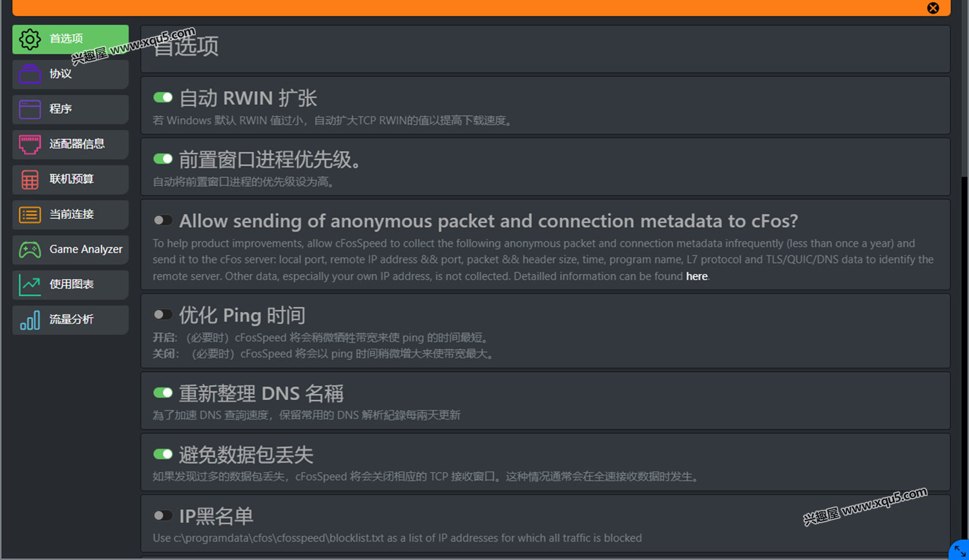Open the 首选项 gear icon
Viewport: 969px width, 560px height.
click(30, 39)
